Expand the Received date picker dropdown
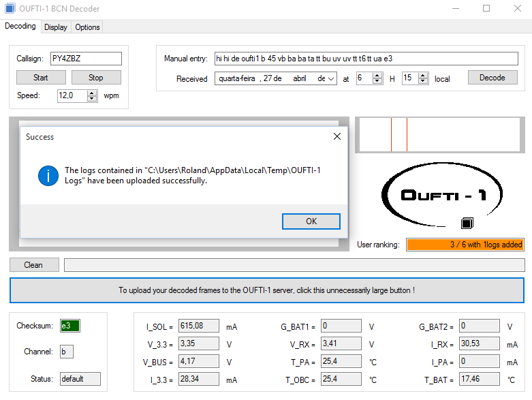Image resolution: width=532 pixels, height=400 pixels. [331, 79]
